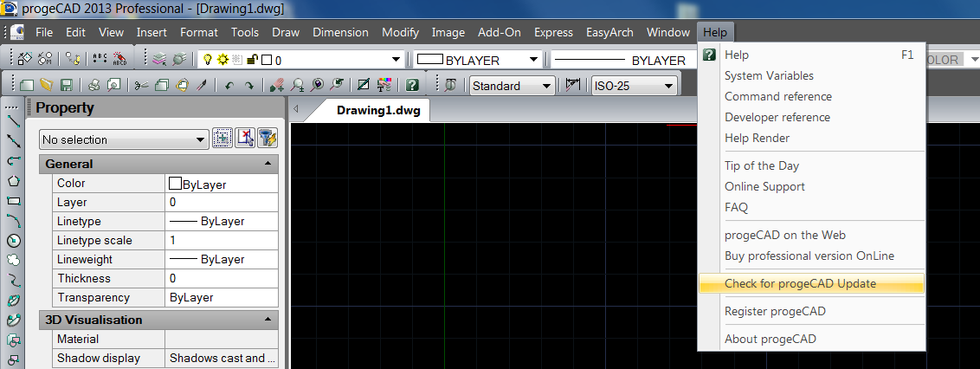Select the Circle draw tool

13,241
